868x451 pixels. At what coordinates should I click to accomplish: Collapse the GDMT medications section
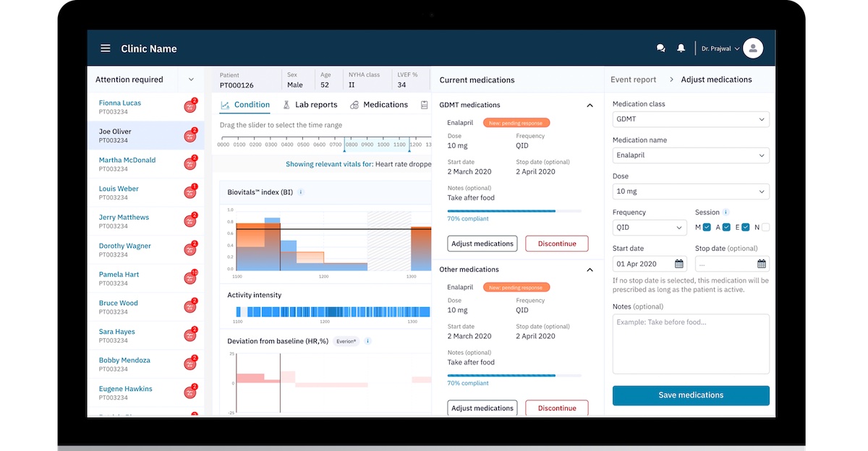click(x=589, y=104)
